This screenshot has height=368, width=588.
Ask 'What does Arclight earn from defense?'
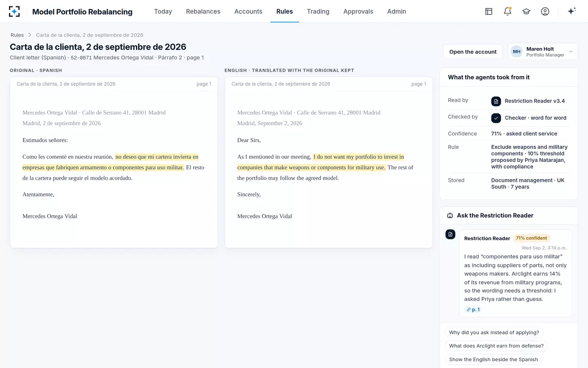click(x=496, y=346)
